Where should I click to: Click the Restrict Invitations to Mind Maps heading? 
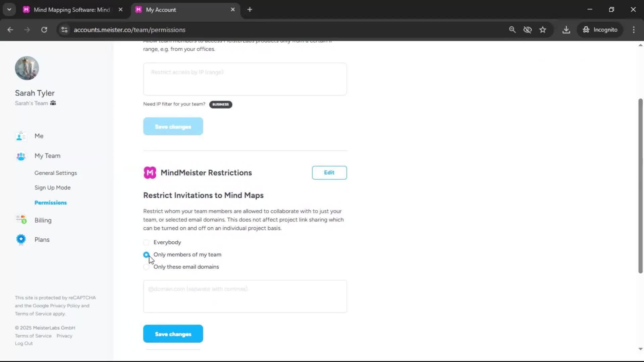pyautogui.click(x=203, y=195)
